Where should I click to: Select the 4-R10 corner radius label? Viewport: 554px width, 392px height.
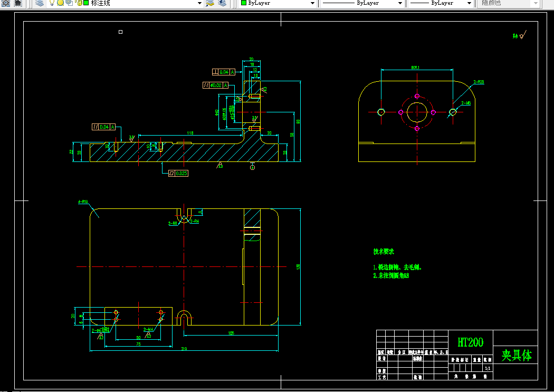tap(83, 202)
